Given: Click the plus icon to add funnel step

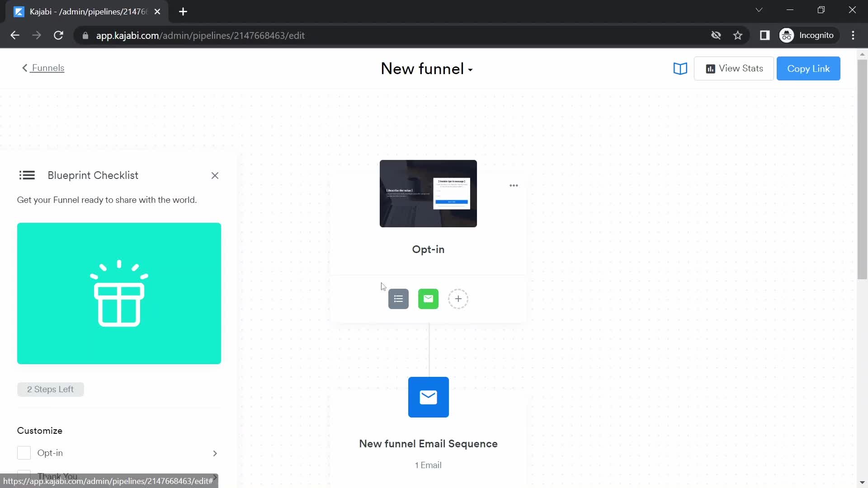Looking at the screenshot, I should pyautogui.click(x=458, y=299).
